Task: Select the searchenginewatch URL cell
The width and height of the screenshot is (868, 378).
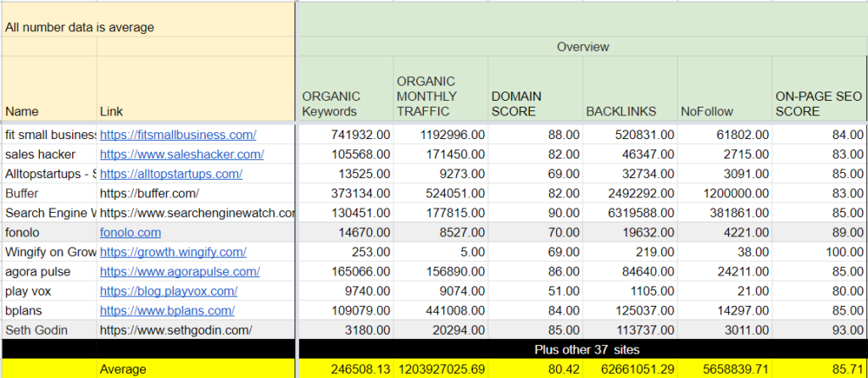Action: 196,213
